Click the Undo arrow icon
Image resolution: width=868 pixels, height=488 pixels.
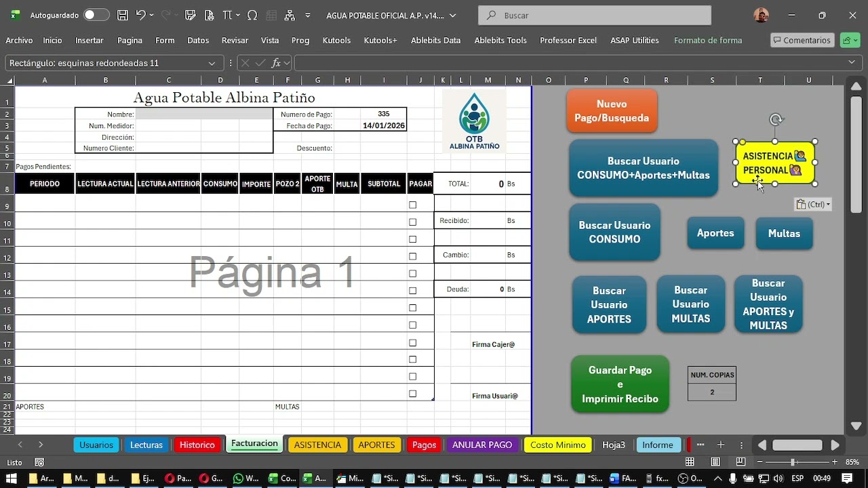click(x=140, y=15)
